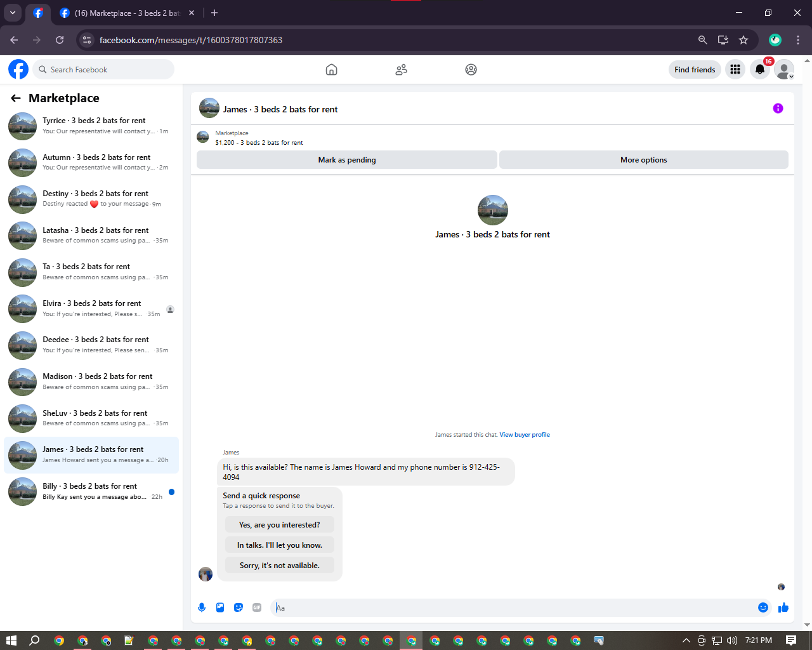812x650 pixels.
Task: Click the Facebook logo home icon
Action: 18,69
